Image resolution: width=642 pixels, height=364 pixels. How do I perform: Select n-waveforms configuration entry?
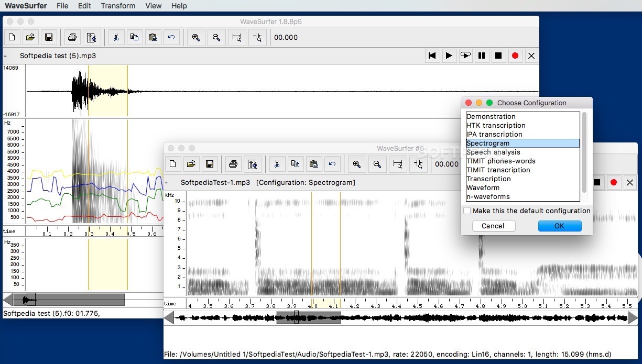(523, 197)
